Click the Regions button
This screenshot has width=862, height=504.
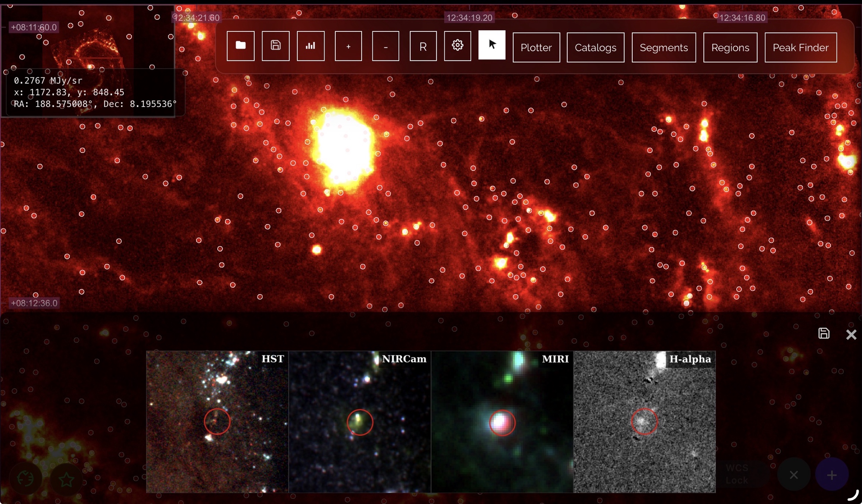coord(730,47)
